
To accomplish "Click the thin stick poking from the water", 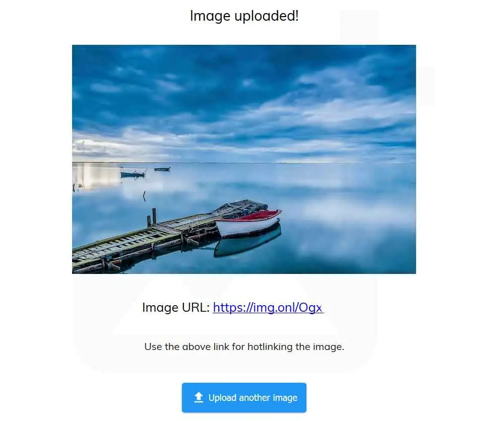I will coord(144,195).
